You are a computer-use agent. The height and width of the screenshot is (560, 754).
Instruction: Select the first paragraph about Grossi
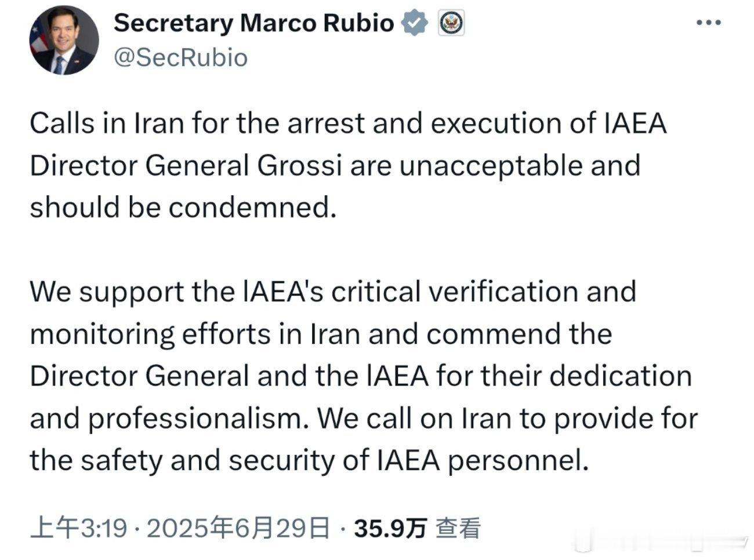pos(348,165)
